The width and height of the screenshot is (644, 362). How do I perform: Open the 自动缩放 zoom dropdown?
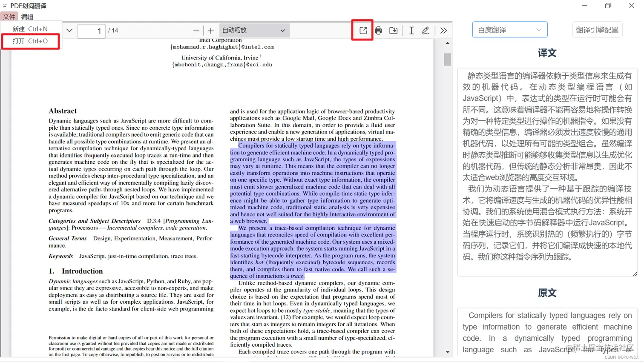pos(254,30)
